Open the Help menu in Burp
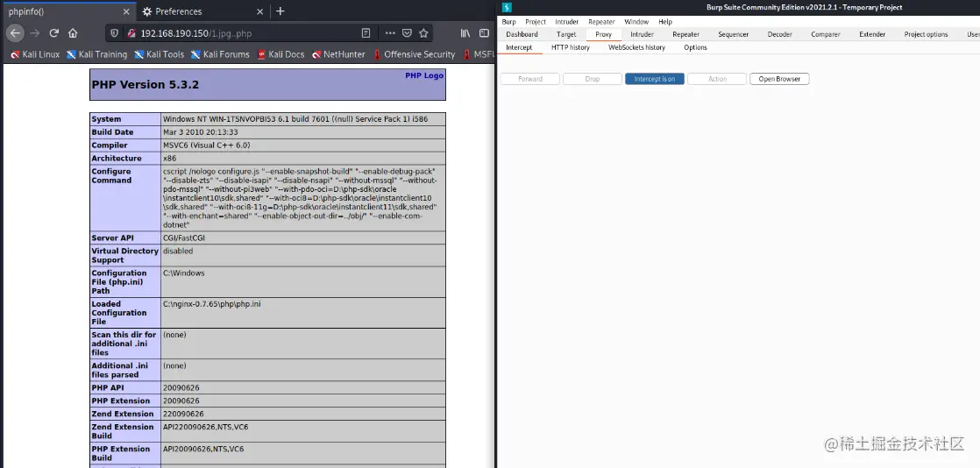Screen dimensions: 980x468 pos(665,22)
